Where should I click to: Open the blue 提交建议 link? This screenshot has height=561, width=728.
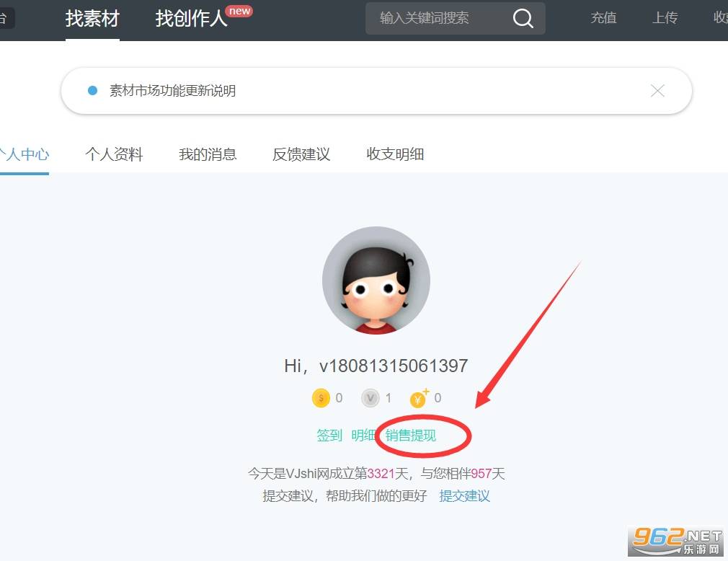click(464, 496)
